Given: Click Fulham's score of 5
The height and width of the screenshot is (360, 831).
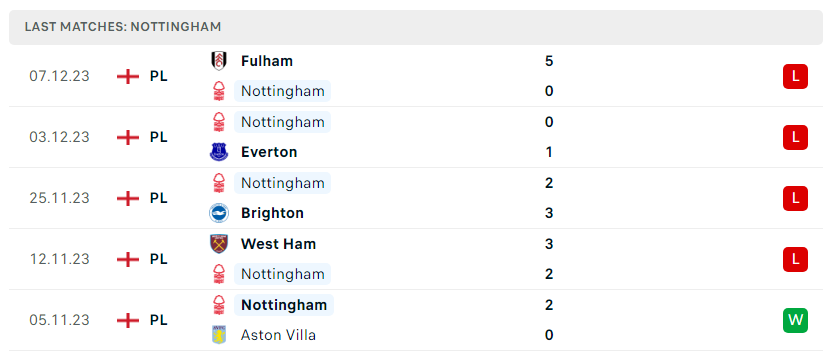Looking at the screenshot, I should click(549, 61).
